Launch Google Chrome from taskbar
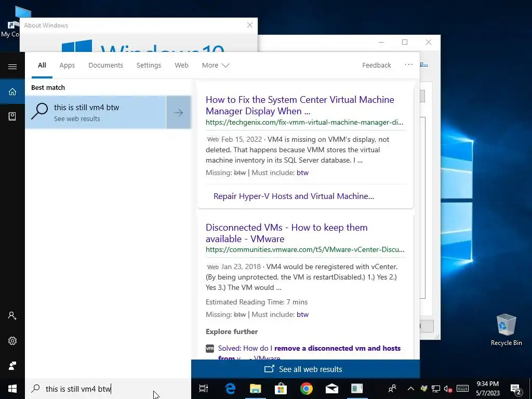The height and width of the screenshot is (399, 532). [307, 389]
